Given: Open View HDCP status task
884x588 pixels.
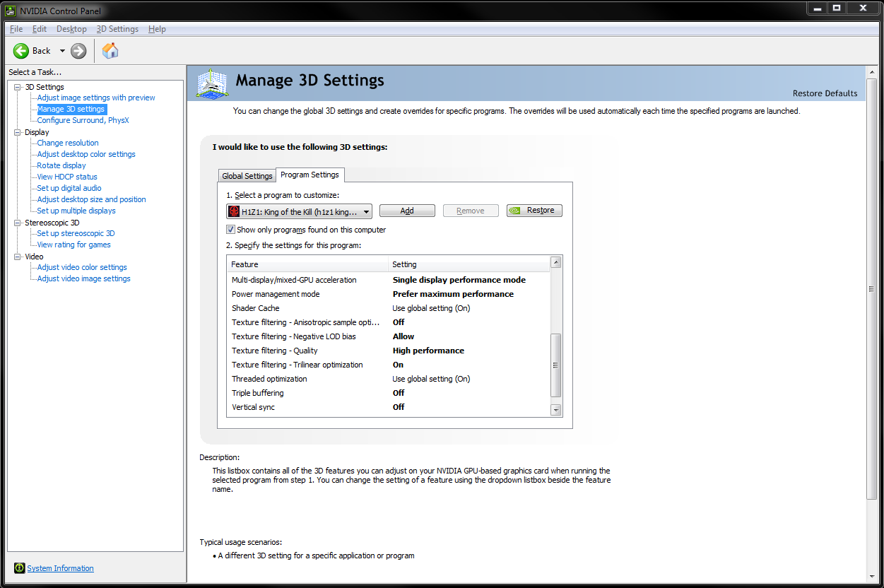Looking at the screenshot, I should point(67,177).
